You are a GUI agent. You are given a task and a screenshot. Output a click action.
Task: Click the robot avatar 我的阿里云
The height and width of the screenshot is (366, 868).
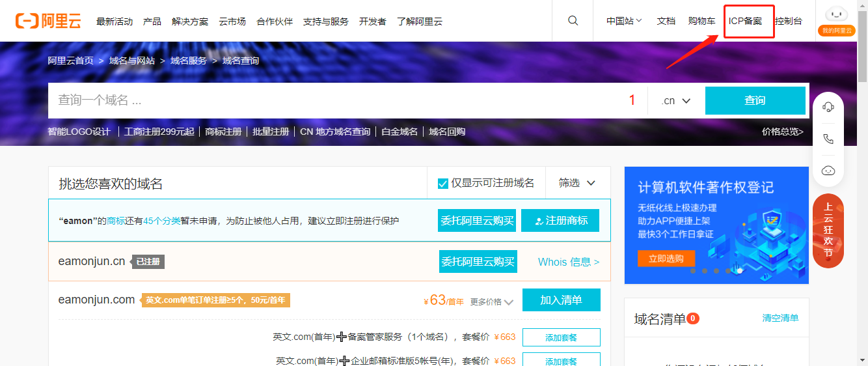click(837, 21)
